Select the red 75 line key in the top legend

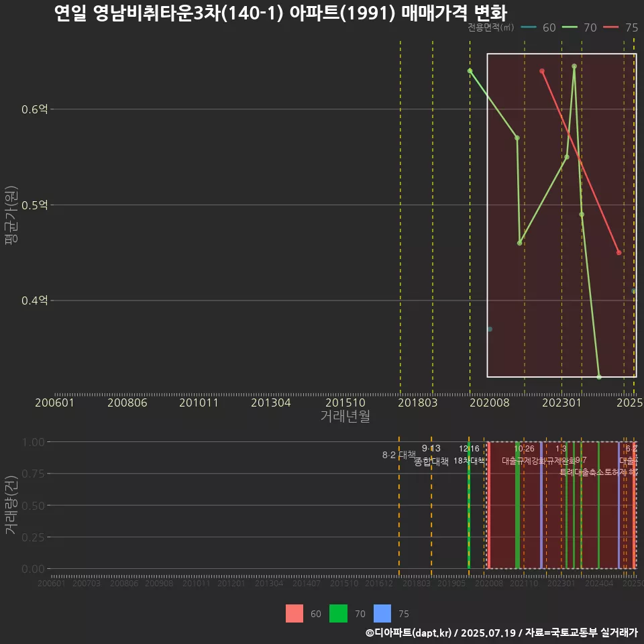pos(610,28)
